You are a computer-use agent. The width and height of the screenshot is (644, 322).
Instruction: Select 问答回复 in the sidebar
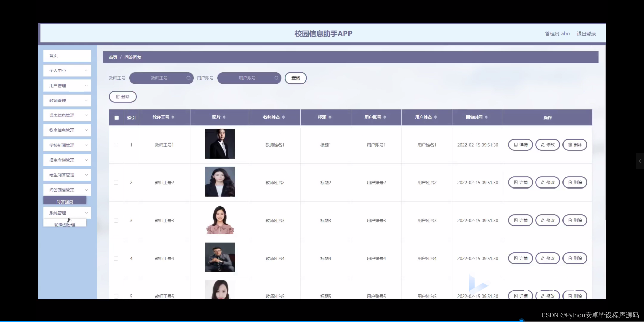pyautogui.click(x=64, y=202)
